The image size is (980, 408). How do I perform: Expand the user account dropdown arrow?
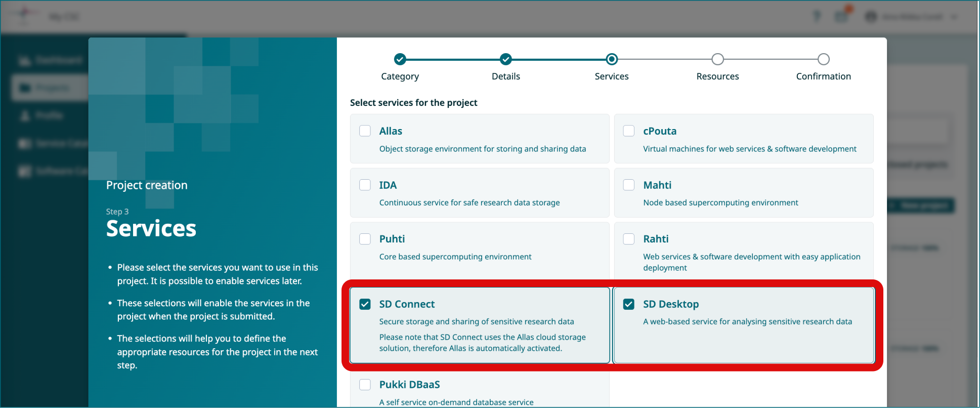click(x=954, y=17)
